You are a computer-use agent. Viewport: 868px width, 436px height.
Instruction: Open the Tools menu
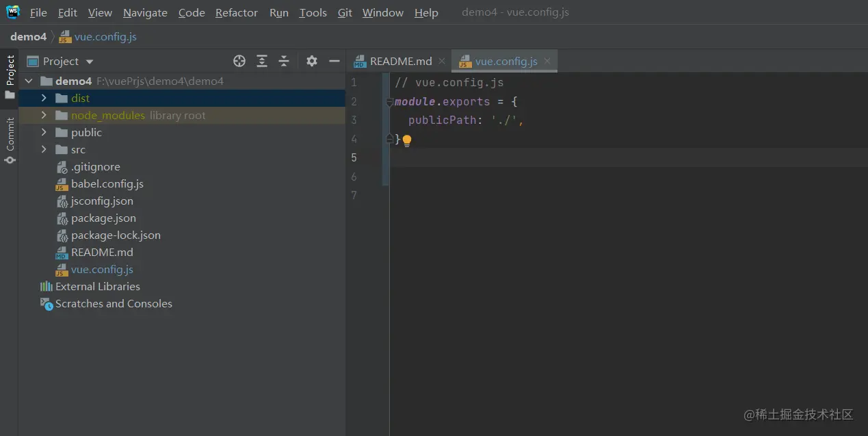tap(313, 12)
